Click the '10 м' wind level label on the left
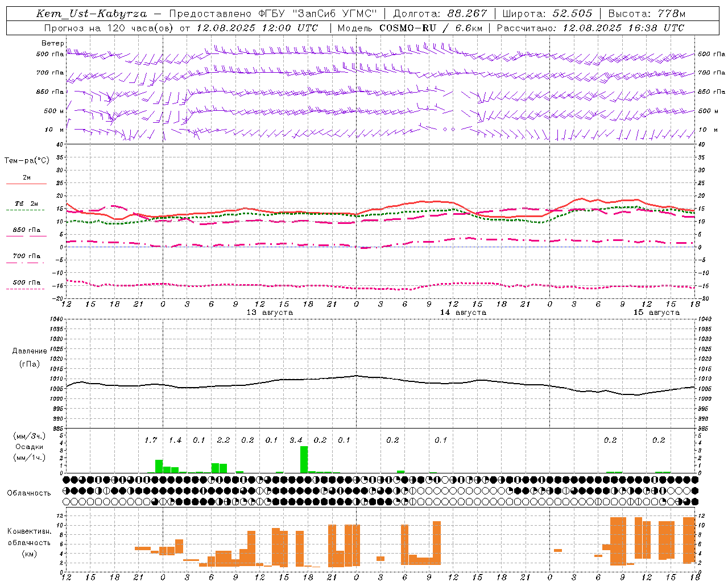 click(x=54, y=130)
